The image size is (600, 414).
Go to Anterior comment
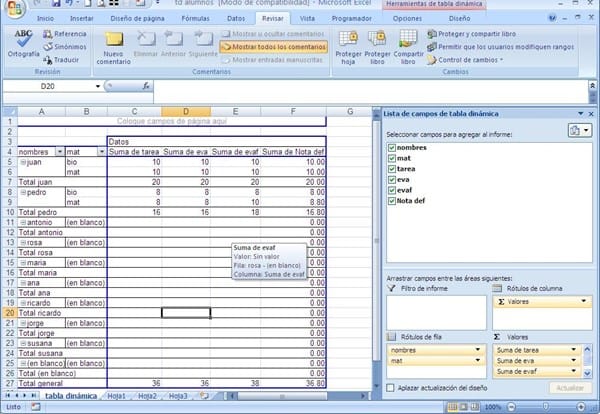point(173,44)
